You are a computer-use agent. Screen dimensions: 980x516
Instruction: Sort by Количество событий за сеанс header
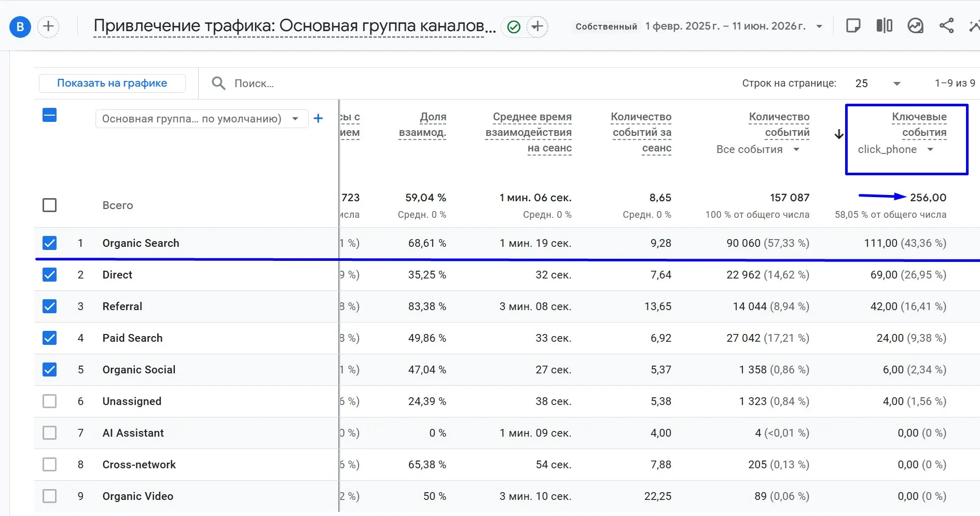641,132
